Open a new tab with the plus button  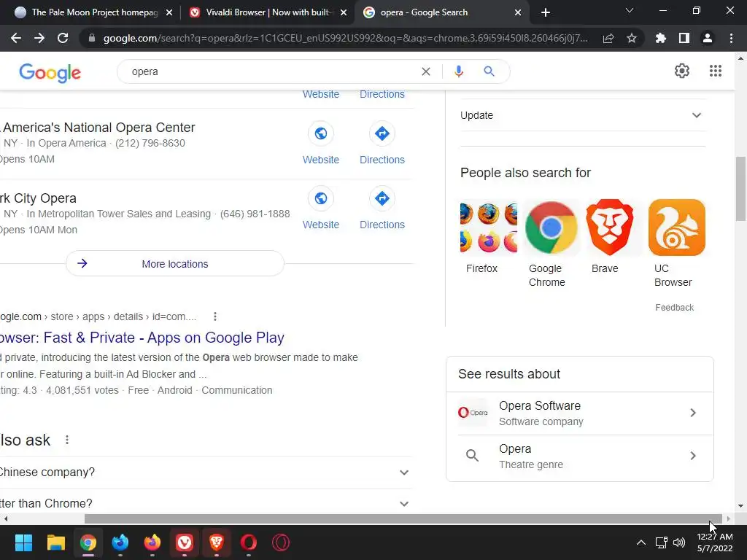tap(546, 12)
